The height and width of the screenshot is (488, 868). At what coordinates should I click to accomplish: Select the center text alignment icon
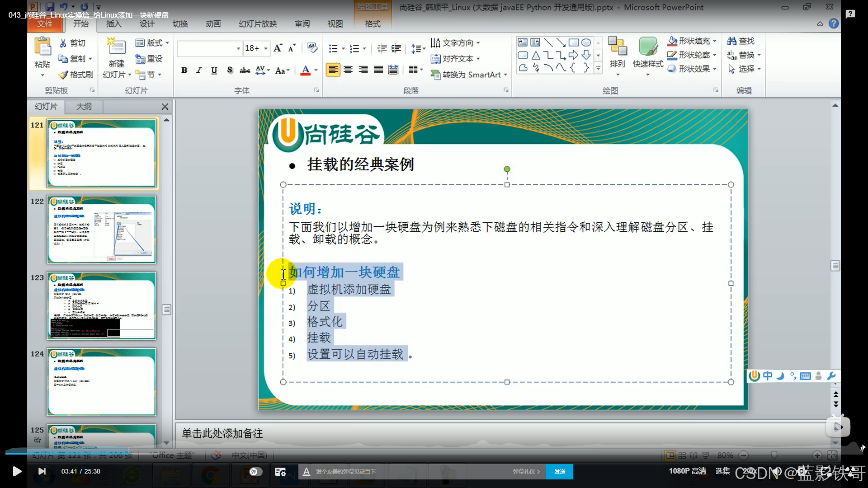pos(348,70)
